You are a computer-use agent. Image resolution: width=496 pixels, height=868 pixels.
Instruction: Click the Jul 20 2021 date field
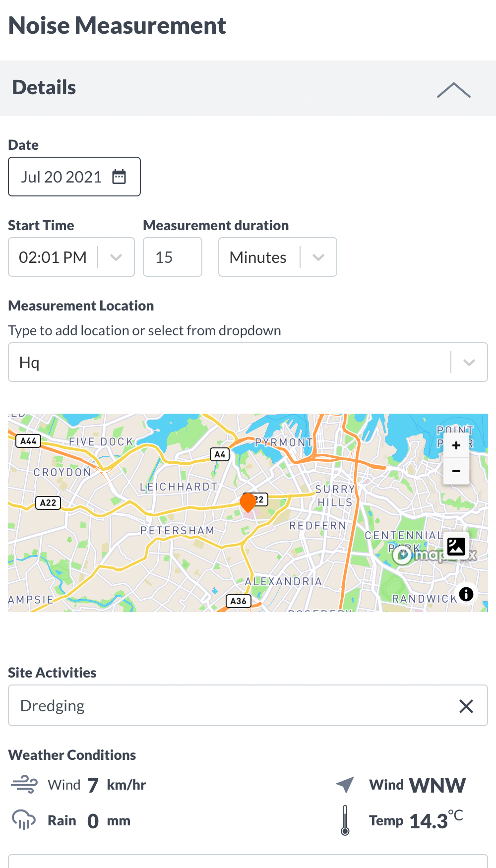point(74,177)
